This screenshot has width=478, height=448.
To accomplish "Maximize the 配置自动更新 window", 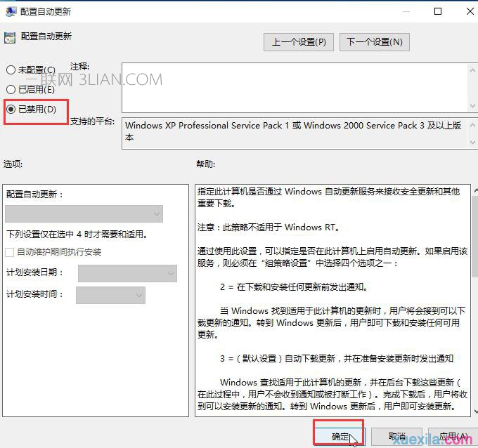I will click(x=438, y=11).
